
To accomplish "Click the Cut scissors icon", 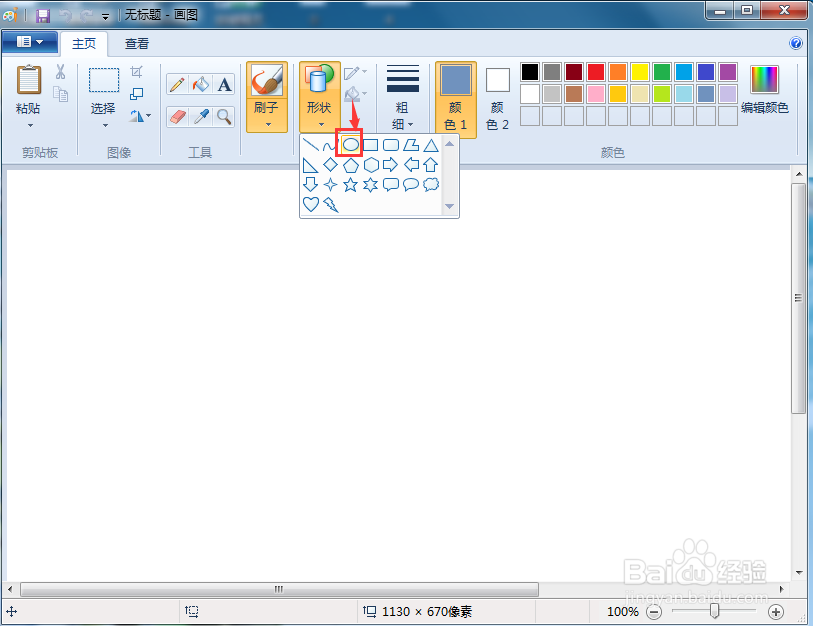I will tap(61, 72).
